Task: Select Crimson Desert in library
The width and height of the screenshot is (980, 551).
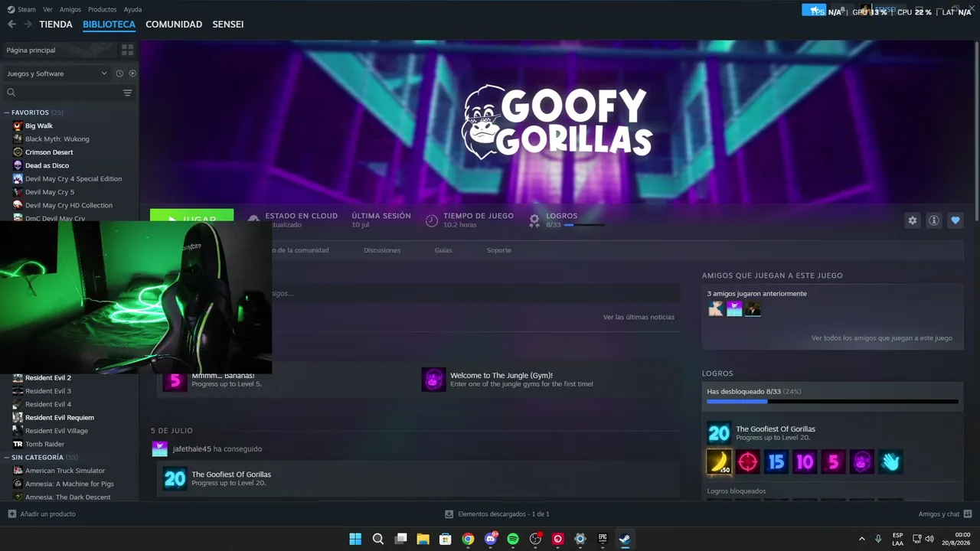Action: [x=49, y=152]
